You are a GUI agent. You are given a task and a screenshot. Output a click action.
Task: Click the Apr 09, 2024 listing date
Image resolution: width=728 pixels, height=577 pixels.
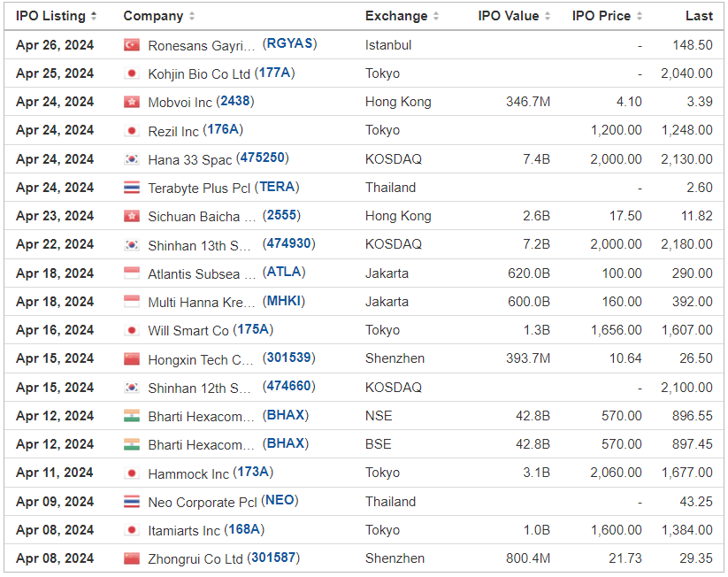pyautogui.click(x=55, y=501)
